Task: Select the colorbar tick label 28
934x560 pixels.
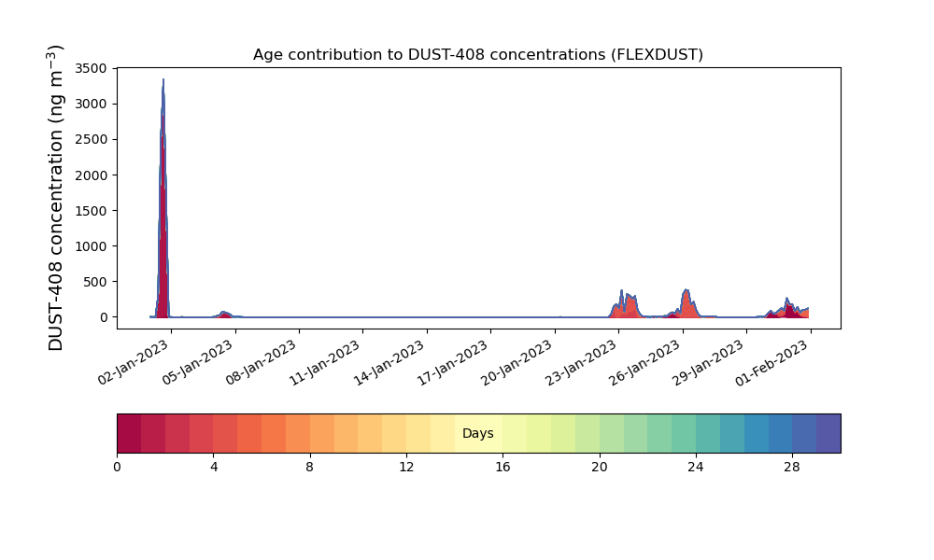Action: [x=792, y=468]
